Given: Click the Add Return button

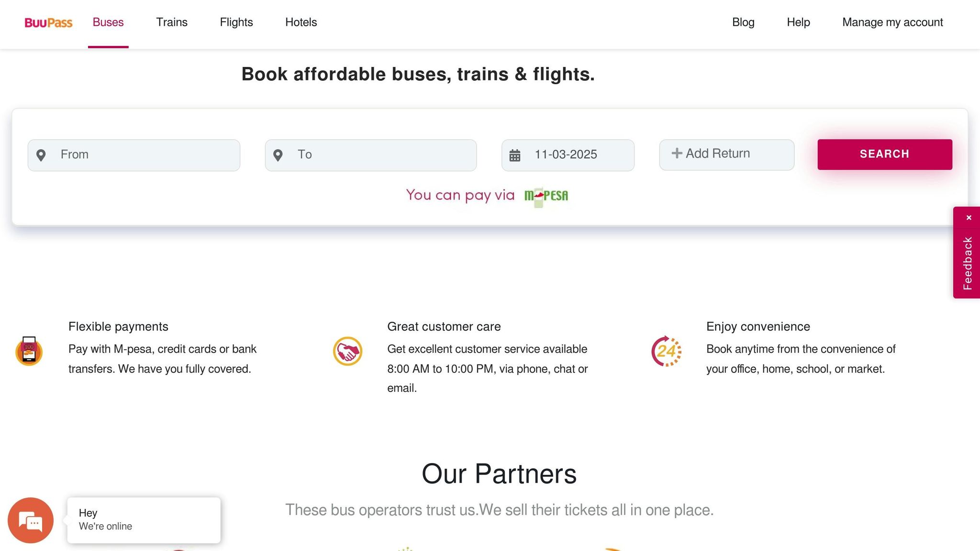Looking at the screenshot, I should click(x=726, y=154).
